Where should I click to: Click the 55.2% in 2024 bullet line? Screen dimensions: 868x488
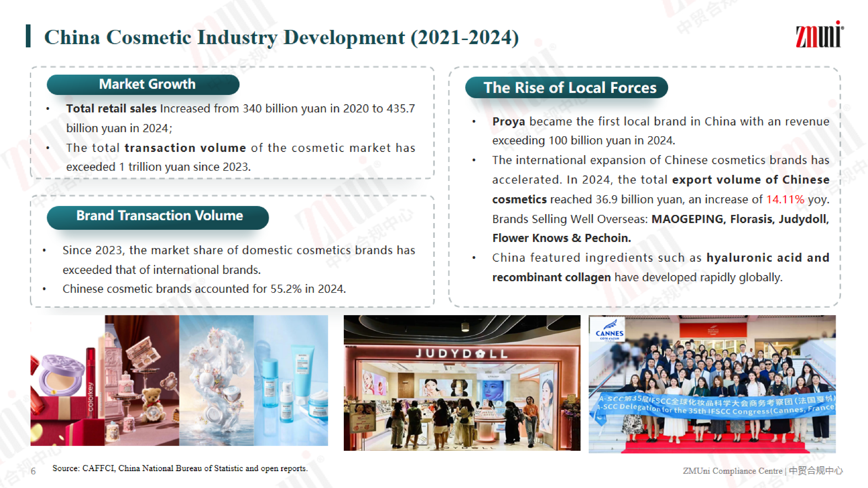204,289
